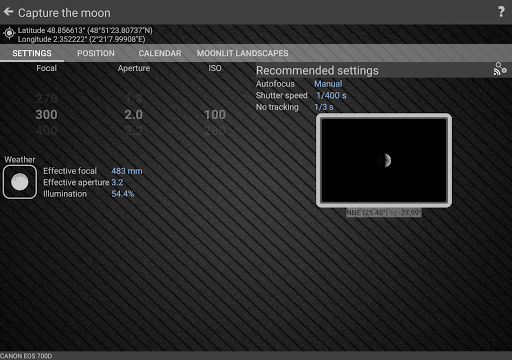
Task: Open the Calendar tab
Action: point(160,53)
